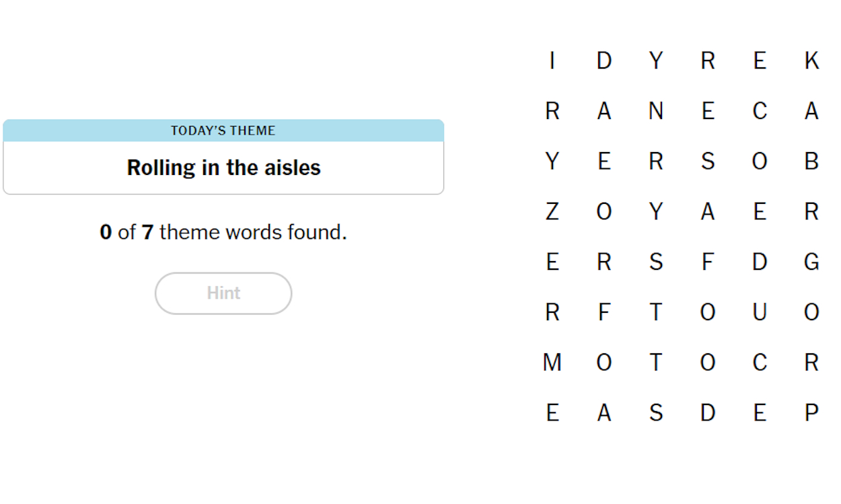Viewport: 841px width, 504px height.
Task: Select the letter D in the top row
Action: tap(604, 61)
